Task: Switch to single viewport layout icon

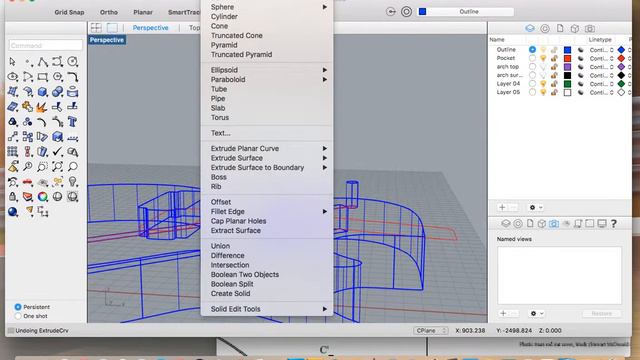Action: pos(112,28)
